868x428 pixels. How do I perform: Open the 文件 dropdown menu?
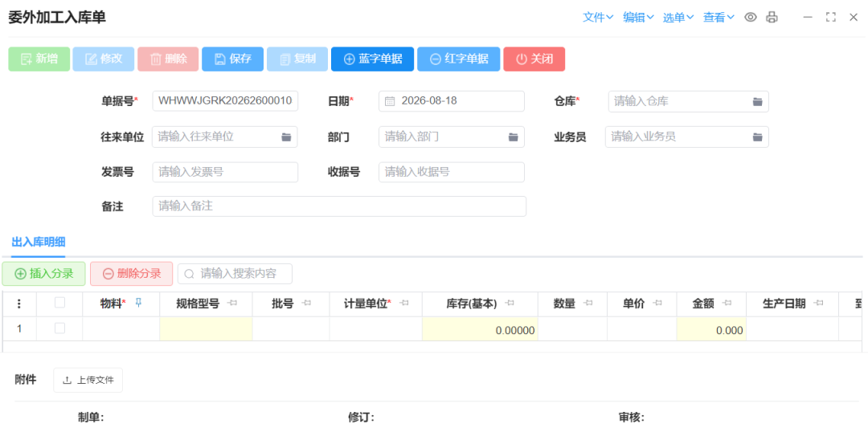click(x=598, y=17)
